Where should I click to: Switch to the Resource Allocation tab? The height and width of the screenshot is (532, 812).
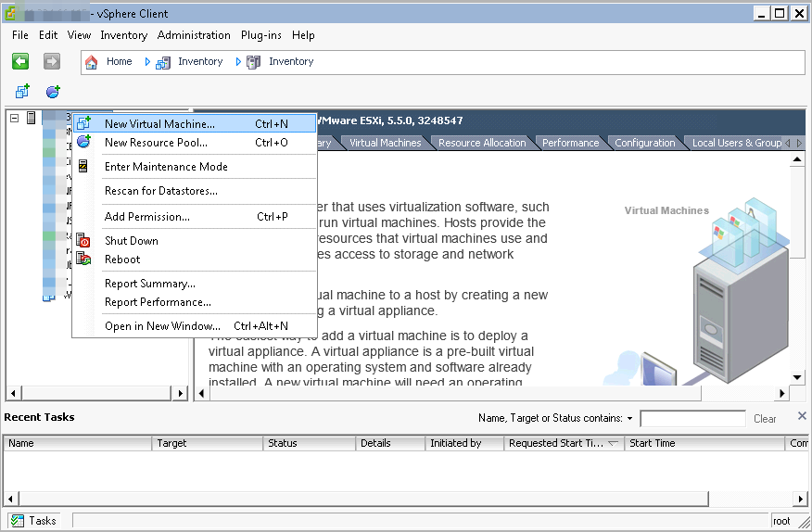click(482, 143)
